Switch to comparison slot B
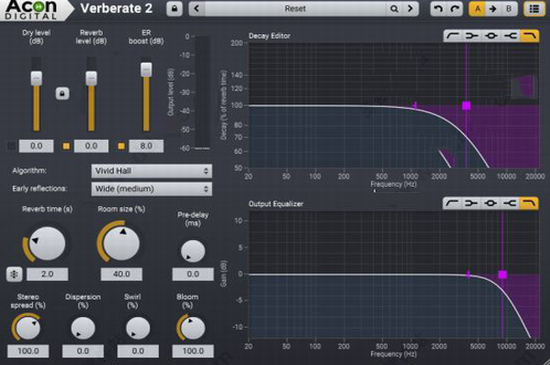 click(509, 9)
